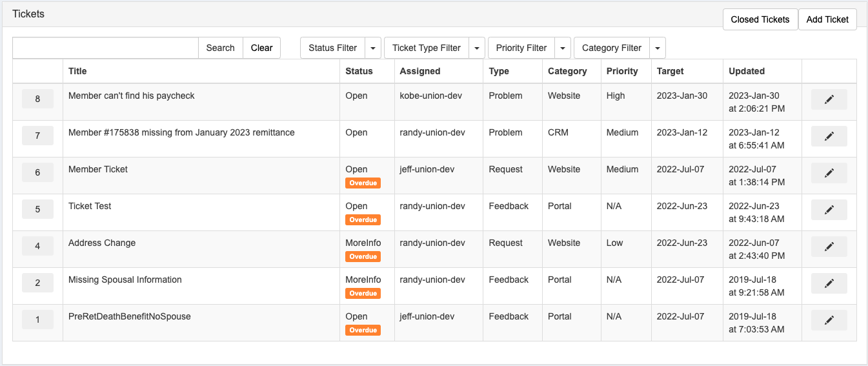This screenshot has width=868, height=366.
Task: Click updated time "at 2:43:40 PM"
Action: pyautogui.click(x=757, y=256)
